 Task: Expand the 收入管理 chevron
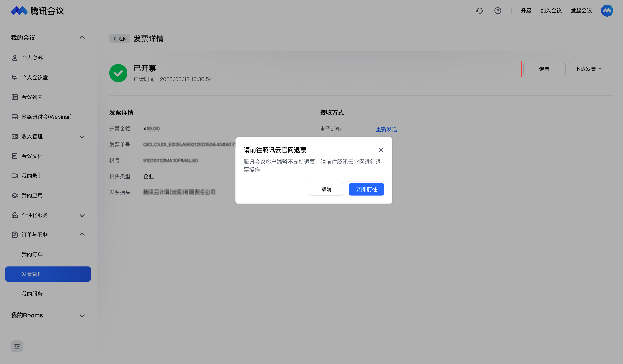click(x=82, y=137)
